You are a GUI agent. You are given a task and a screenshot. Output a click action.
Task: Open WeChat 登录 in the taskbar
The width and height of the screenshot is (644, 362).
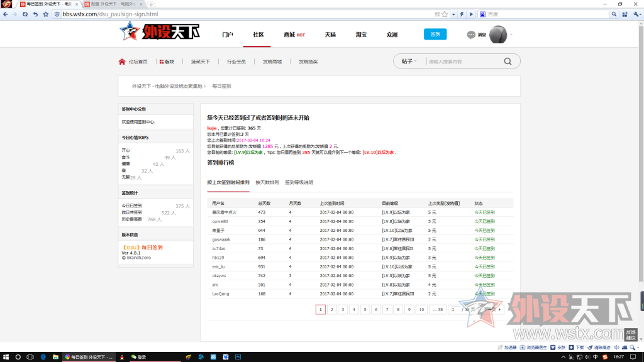click(x=138, y=357)
